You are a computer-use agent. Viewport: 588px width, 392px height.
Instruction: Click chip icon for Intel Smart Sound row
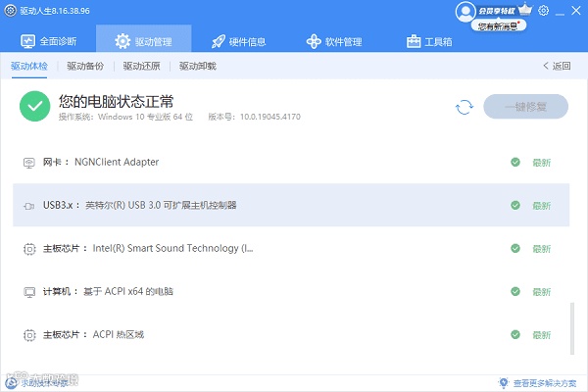[29, 249]
